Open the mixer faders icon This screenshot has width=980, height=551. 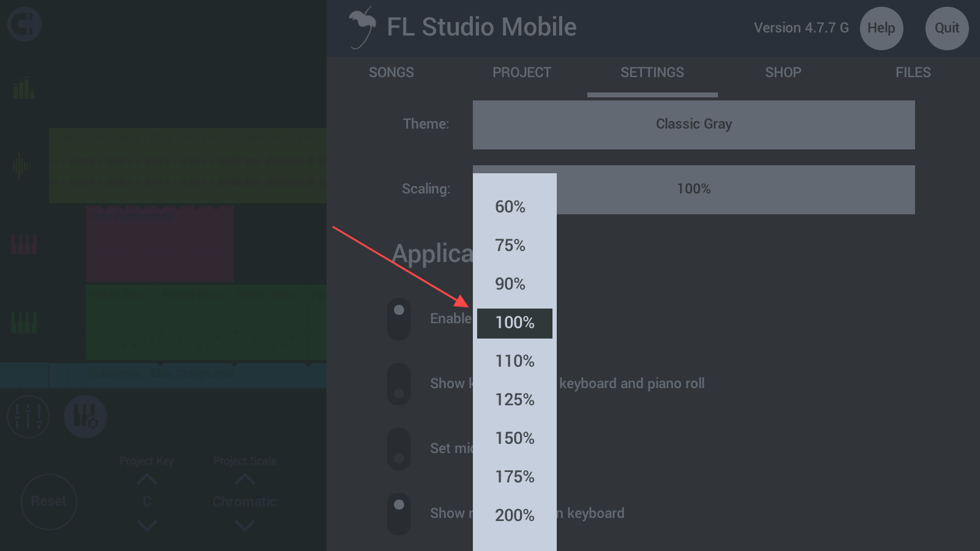28,417
